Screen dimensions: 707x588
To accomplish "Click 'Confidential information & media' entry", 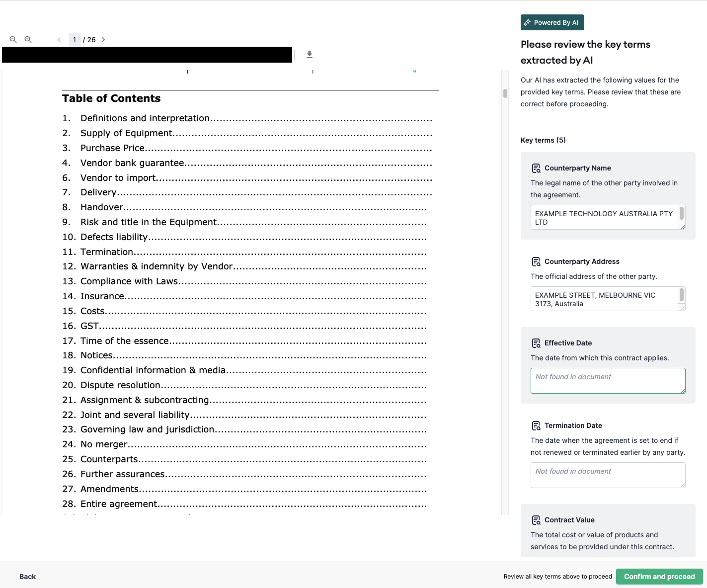I will tap(244, 370).
